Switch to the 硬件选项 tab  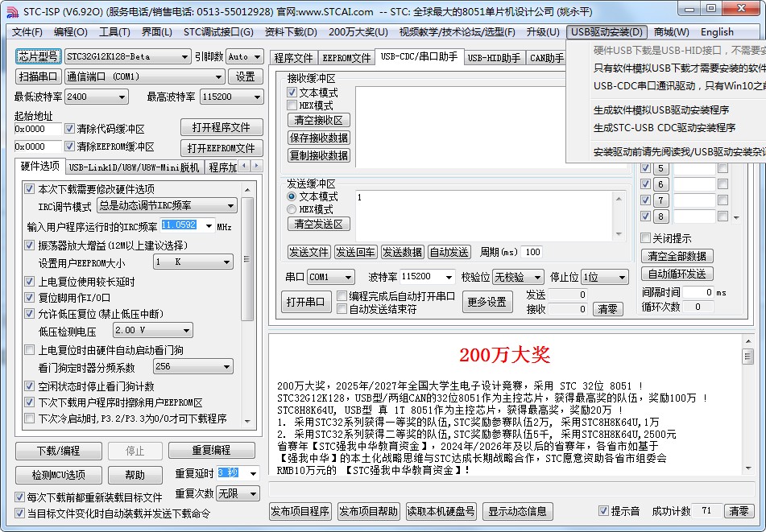click(39, 166)
